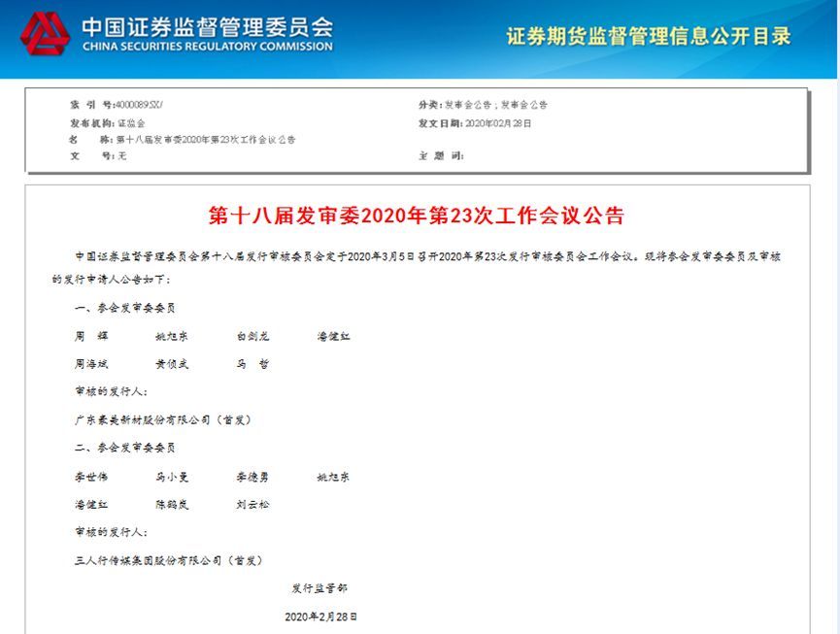Click the red CSRC triangle logo
The image size is (840, 634).
45,34
